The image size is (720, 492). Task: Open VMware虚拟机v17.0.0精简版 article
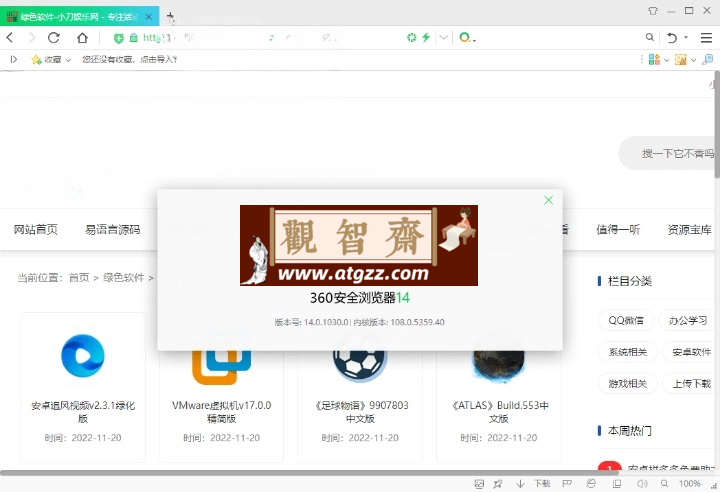(221, 412)
